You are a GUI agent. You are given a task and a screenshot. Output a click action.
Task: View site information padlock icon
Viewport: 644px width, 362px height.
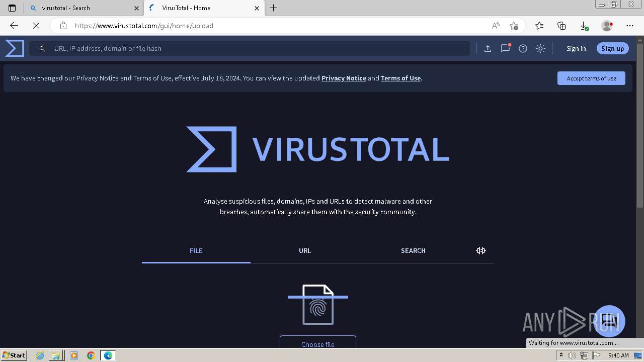tap(63, 26)
